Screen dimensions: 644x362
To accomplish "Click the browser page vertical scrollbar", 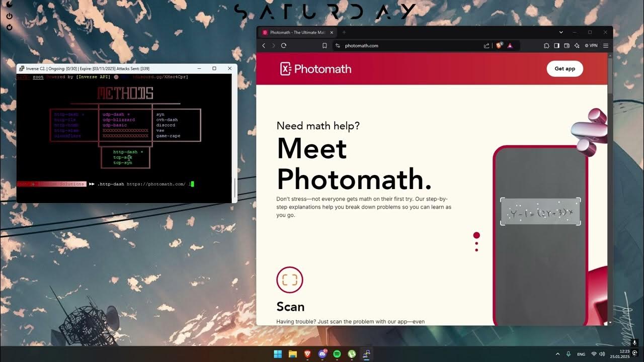I will coord(610,189).
